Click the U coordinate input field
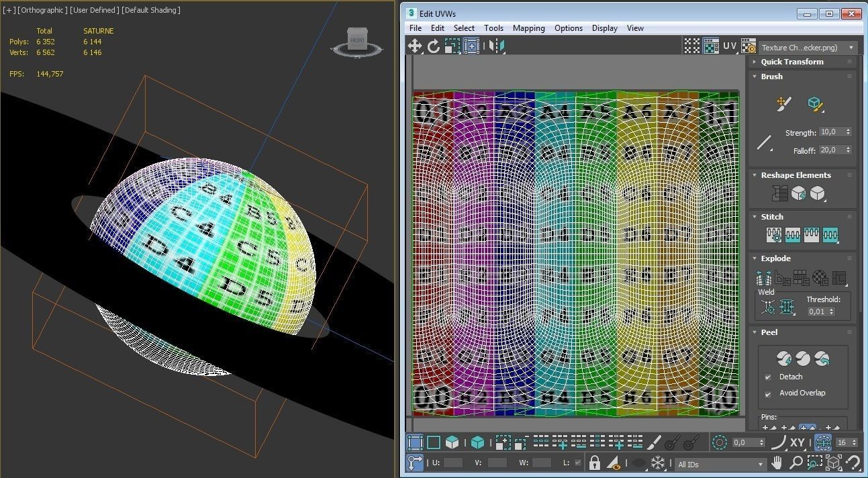Viewport: 868px width, 478px height. click(453, 463)
